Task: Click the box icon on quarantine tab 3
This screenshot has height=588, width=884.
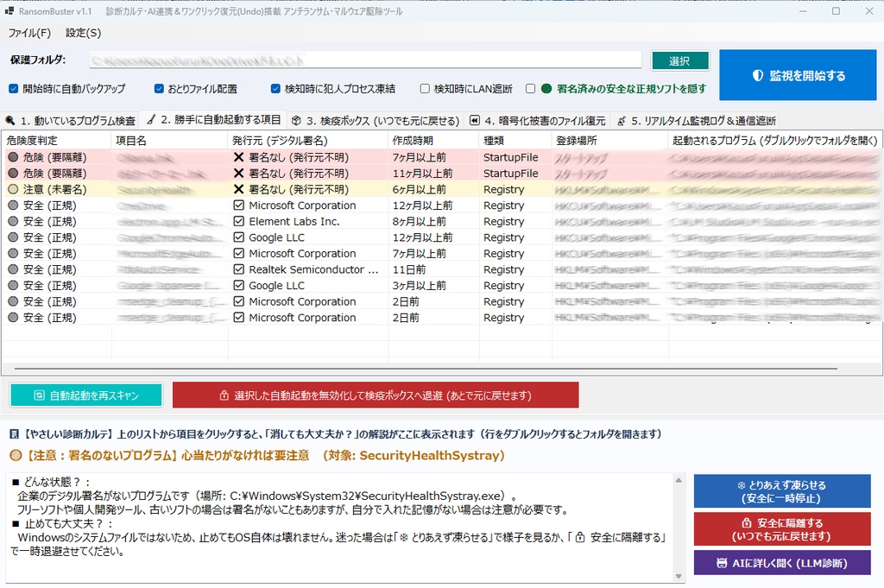Action: click(x=297, y=120)
